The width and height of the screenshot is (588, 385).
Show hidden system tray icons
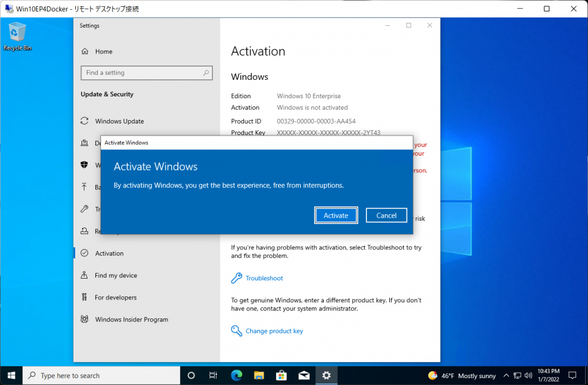tap(506, 376)
